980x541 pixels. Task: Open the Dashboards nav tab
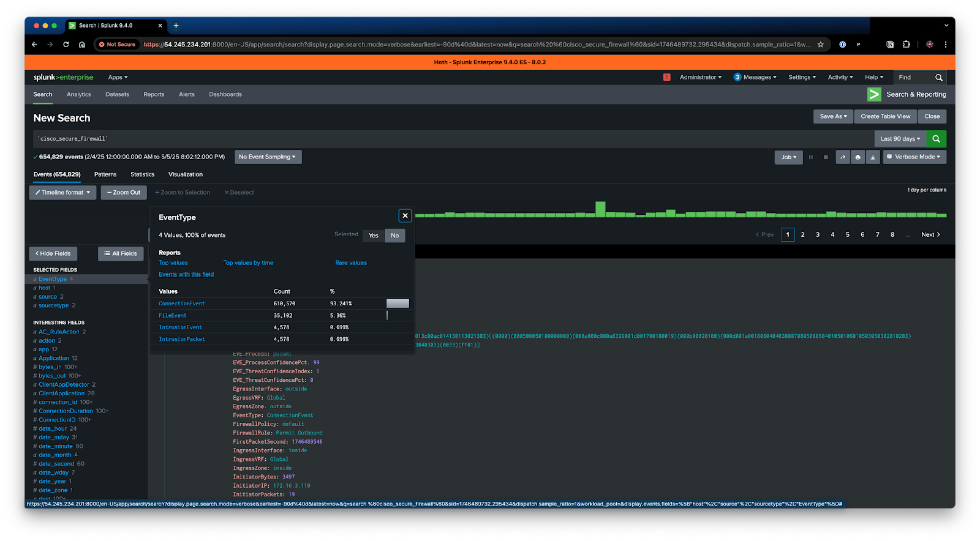point(225,94)
